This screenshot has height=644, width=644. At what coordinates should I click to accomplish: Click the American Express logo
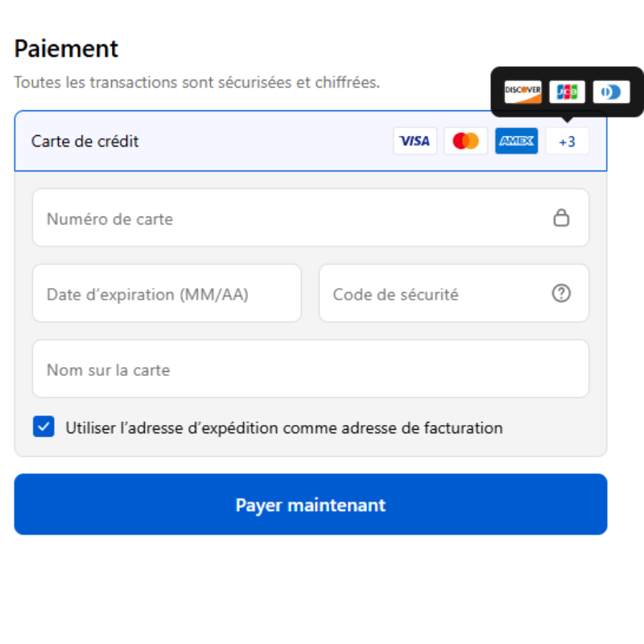pyautogui.click(x=516, y=141)
